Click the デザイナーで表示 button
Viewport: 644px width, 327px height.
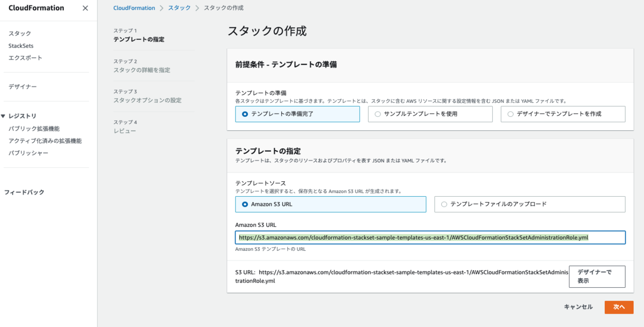click(x=597, y=276)
